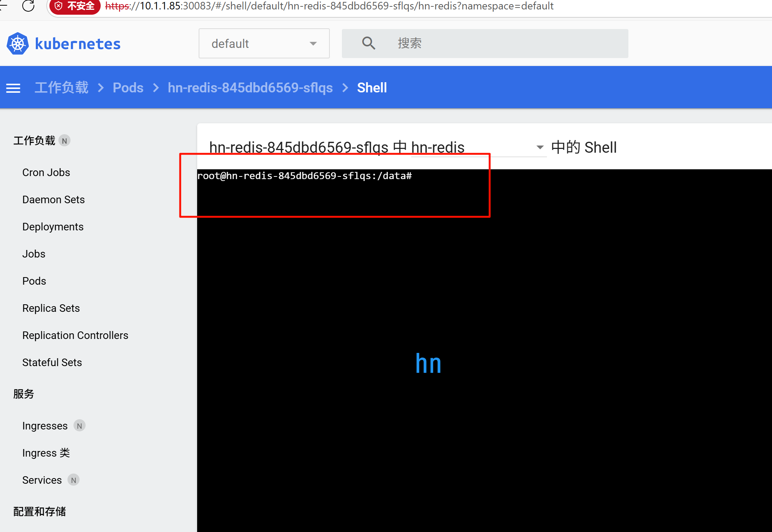
Task: Open Stateful Sets in the sidebar
Action: click(x=52, y=362)
